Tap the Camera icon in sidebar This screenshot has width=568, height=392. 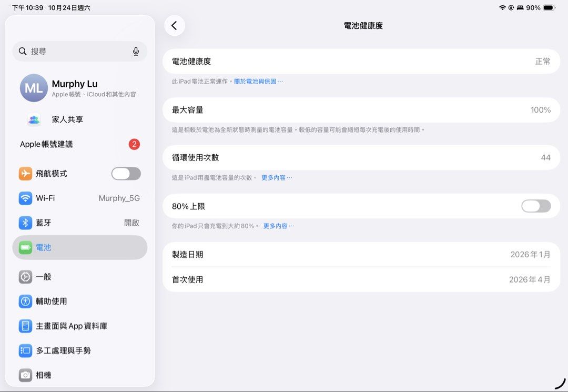(x=25, y=375)
